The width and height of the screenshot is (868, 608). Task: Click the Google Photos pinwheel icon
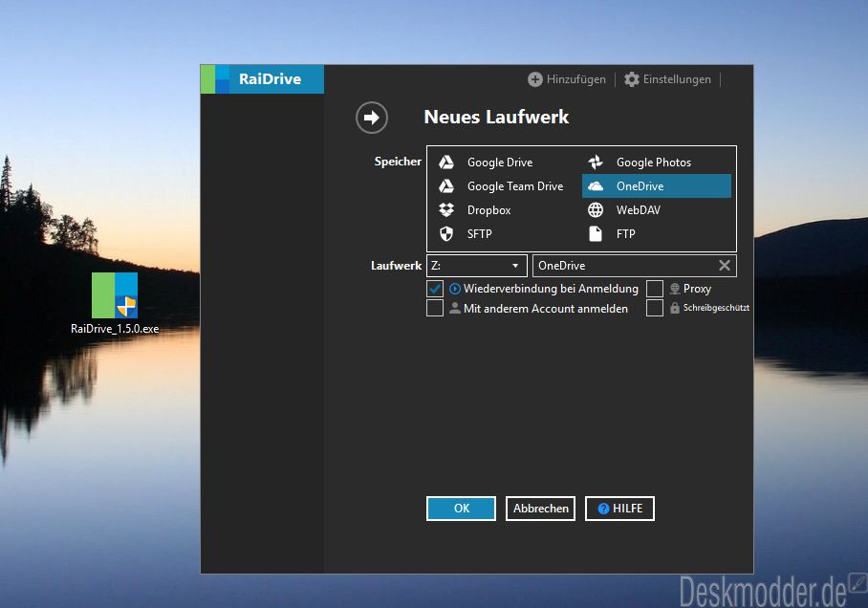pyautogui.click(x=596, y=163)
